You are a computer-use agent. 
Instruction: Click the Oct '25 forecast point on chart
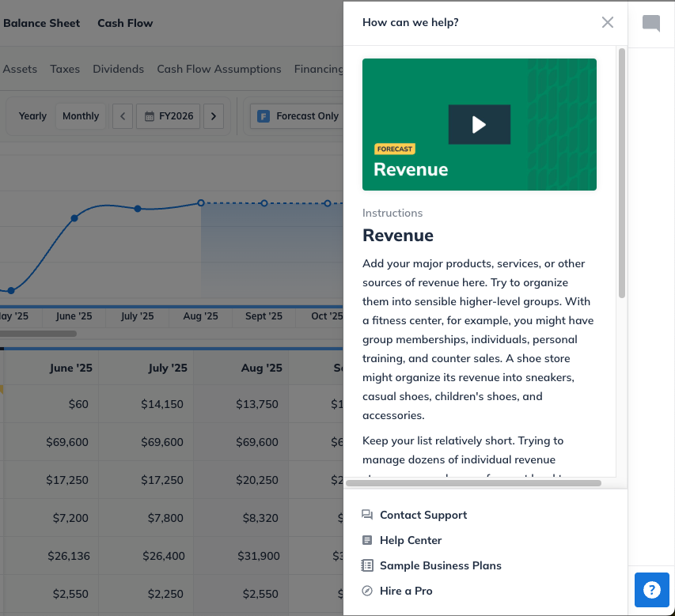tap(327, 203)
